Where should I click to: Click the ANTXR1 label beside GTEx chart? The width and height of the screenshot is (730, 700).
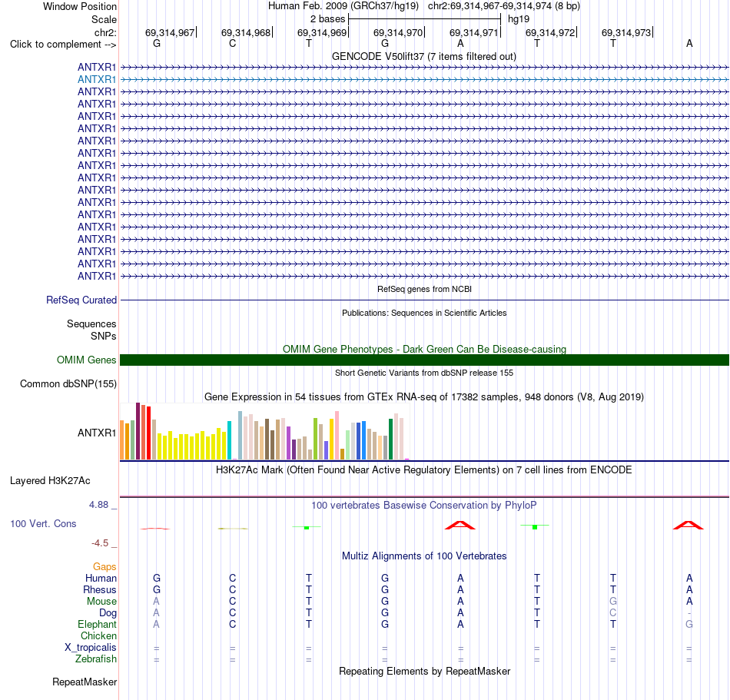click(x=96, y=433)
